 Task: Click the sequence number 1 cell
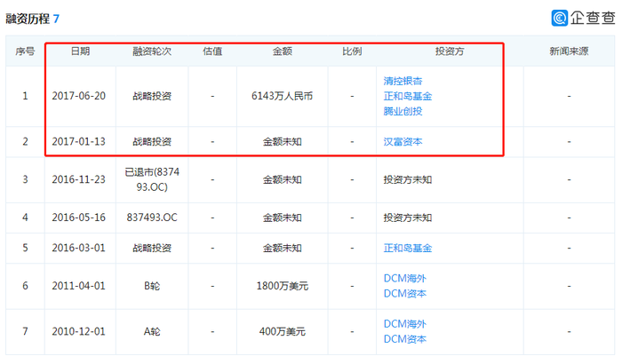pos(25,96)
